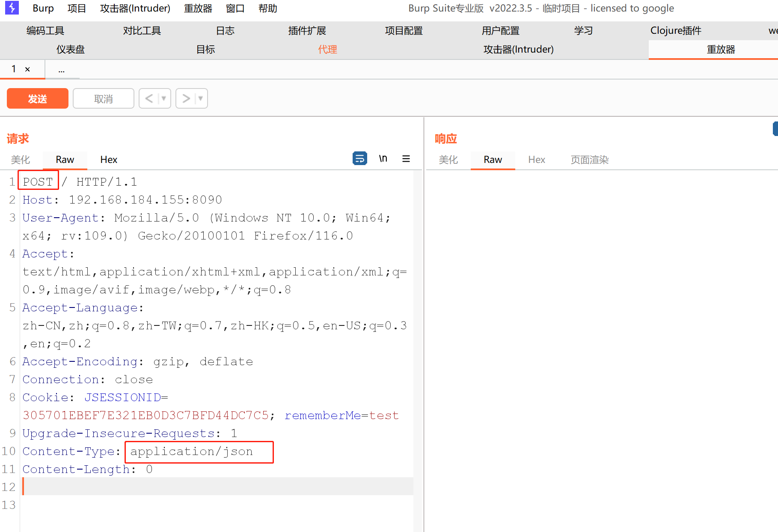The image size is (778, 532).
Task: Select response Hex view tab
Action: pos(537,160)
